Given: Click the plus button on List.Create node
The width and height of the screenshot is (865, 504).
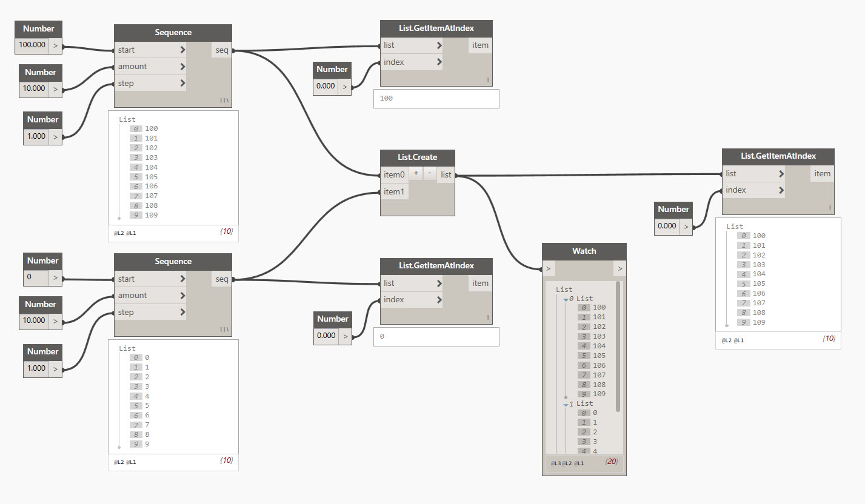Looking at the screenshot, I should (x=416, y=174).
